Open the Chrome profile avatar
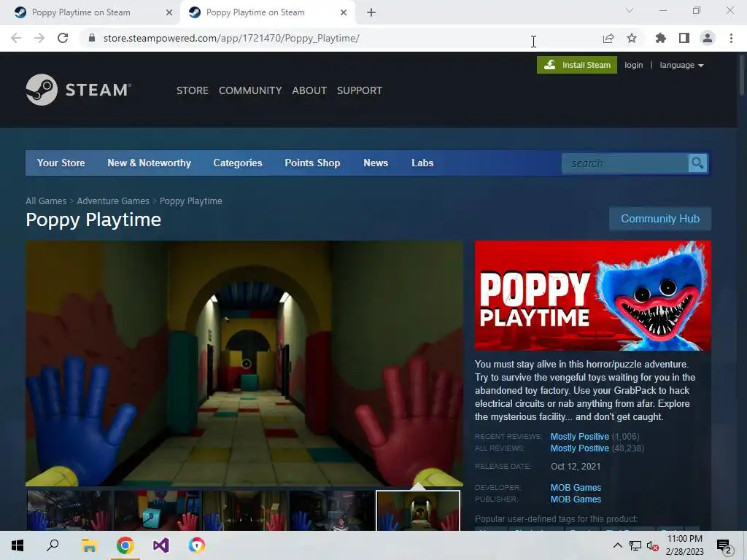 point(708,38)
